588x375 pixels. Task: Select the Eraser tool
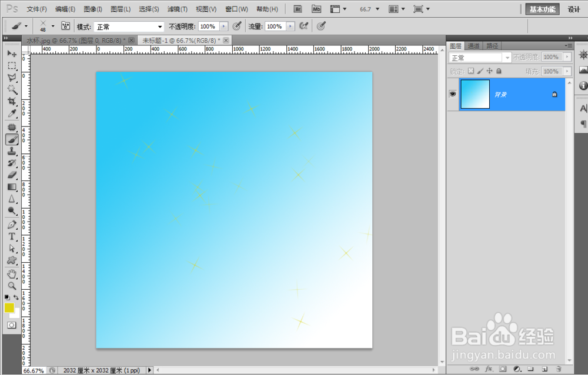pos(12,175)
